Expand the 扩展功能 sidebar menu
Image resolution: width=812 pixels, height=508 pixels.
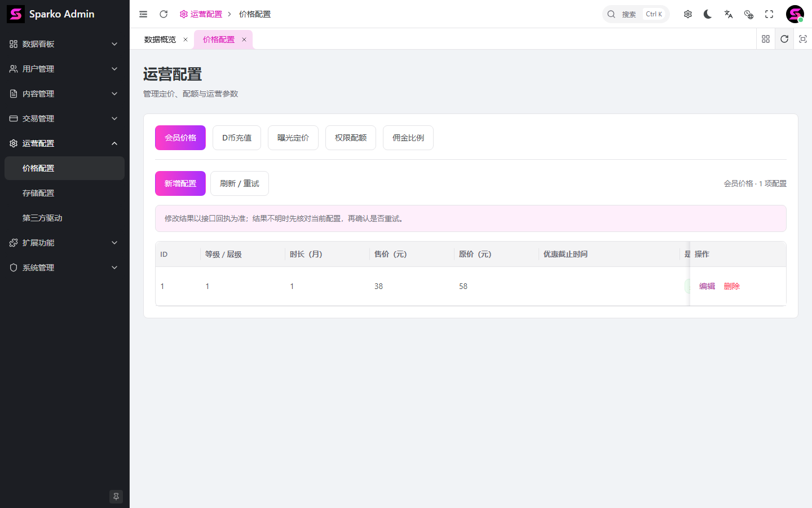(64, 243)
